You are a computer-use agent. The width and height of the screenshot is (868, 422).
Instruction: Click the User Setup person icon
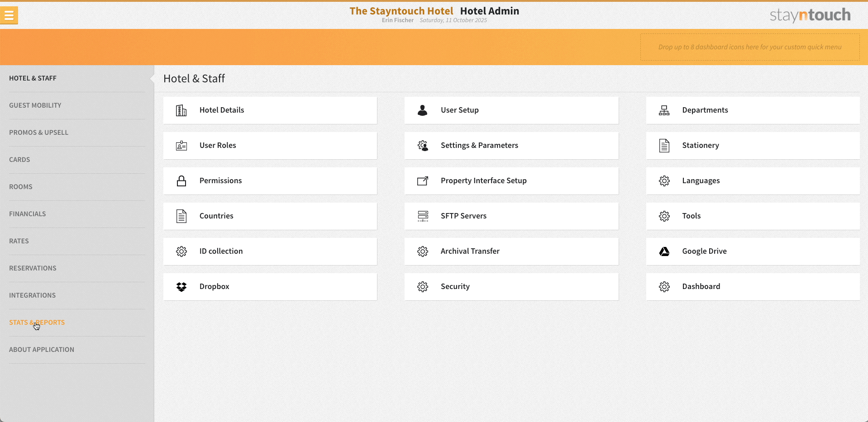[423, 110]
